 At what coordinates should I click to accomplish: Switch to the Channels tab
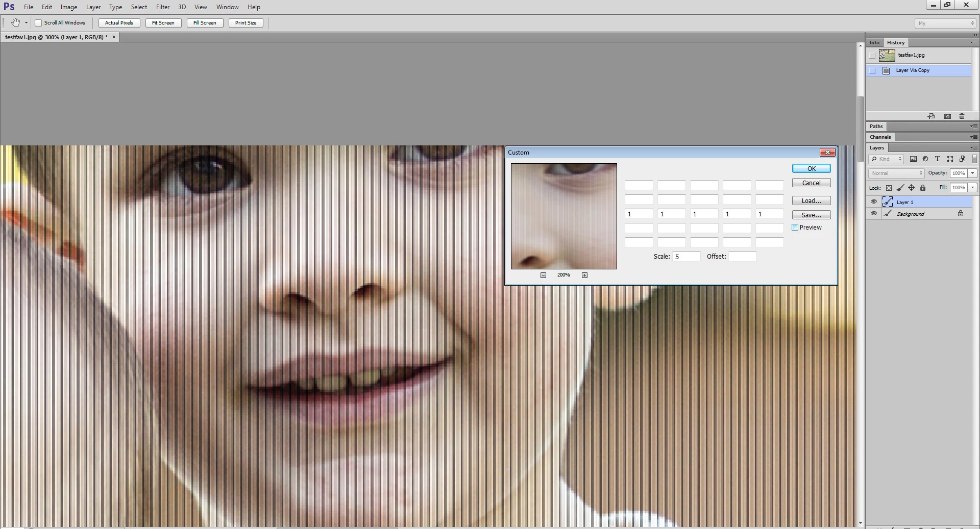(880, 137)
